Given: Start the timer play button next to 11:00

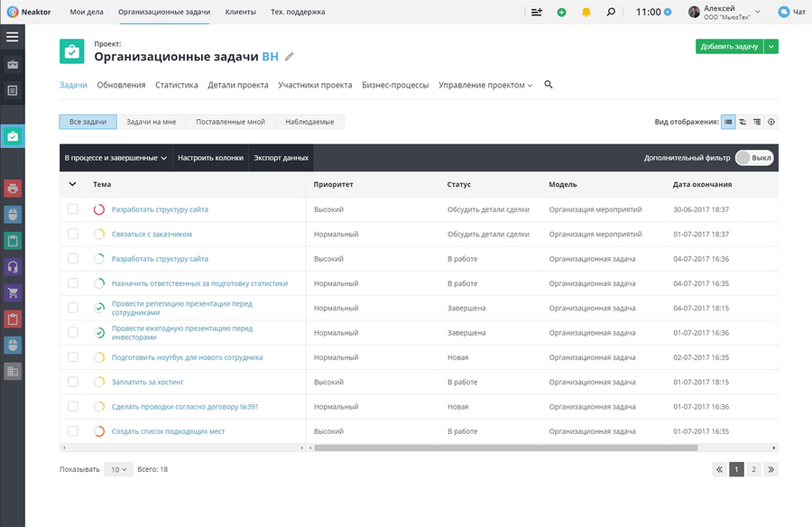Looking at the screenshot, I should (x=668, y=12).
